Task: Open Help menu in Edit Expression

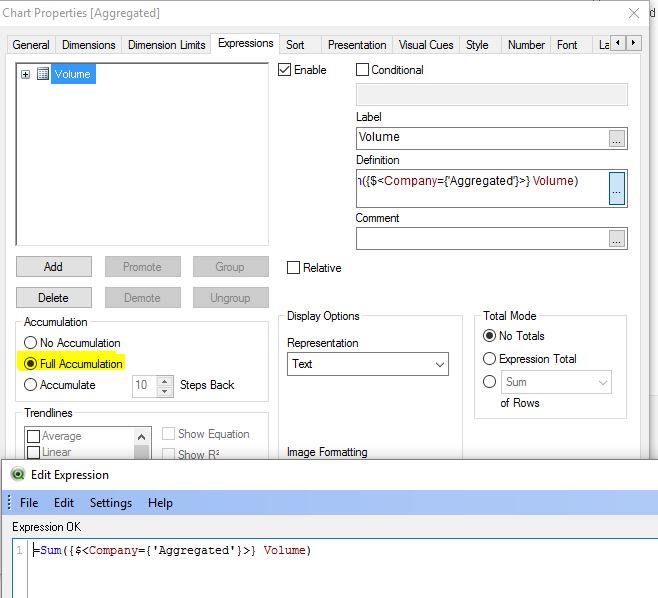Action: (x=160, y=503)
